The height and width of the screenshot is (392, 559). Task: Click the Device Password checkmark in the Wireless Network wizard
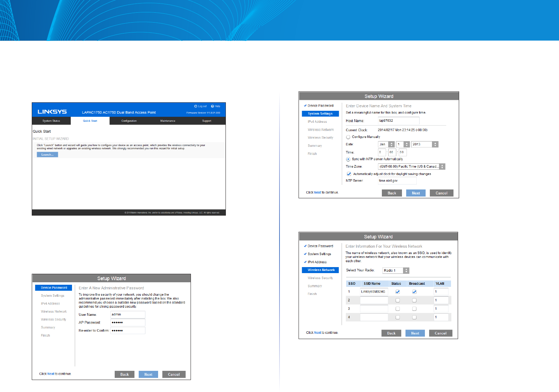305,246
